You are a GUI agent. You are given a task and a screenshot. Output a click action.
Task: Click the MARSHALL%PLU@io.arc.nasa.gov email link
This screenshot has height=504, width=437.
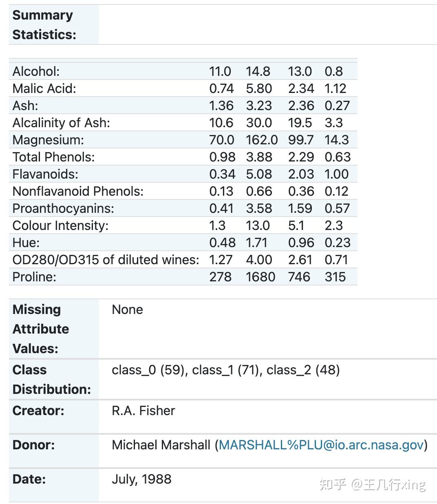click(x=321, y=445)
